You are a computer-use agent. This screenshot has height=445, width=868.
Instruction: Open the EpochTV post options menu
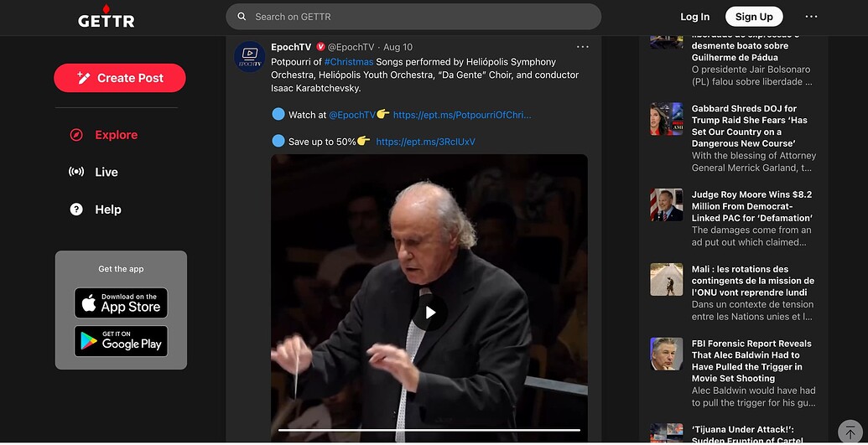tap(583, 47)
